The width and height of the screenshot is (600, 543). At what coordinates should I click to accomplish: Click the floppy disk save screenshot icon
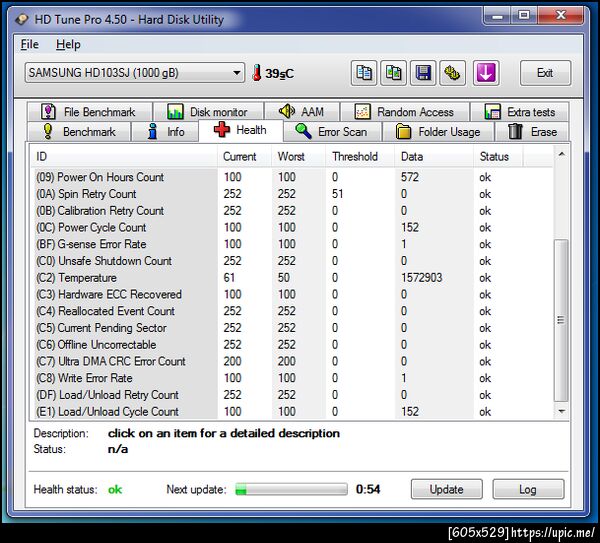[423, 73]
